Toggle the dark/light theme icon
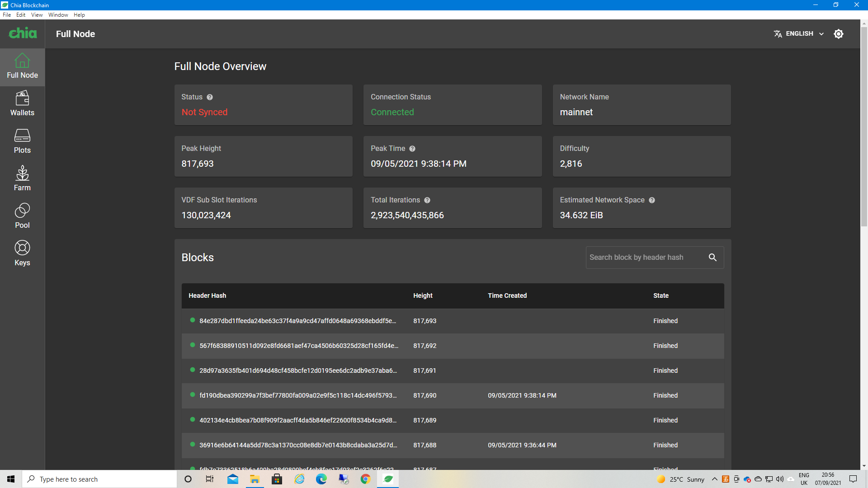Image resolution: width=868 pixels, height=488 pixels. pyautogui.click(x=839, y=34)
